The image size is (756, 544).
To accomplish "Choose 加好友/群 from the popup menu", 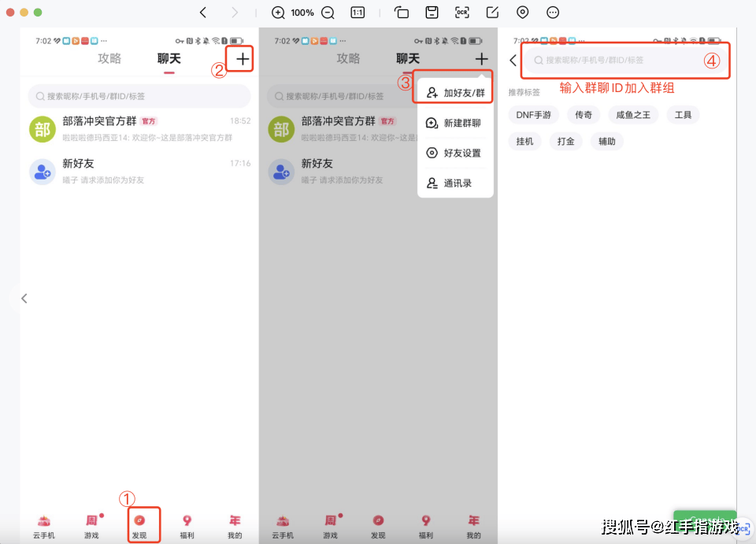I will 456,93.
